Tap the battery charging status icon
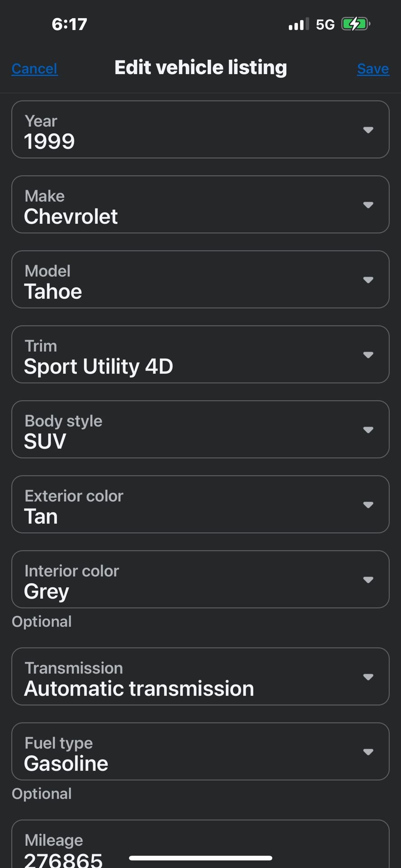The image size is (401, 868). pos(356,24)
